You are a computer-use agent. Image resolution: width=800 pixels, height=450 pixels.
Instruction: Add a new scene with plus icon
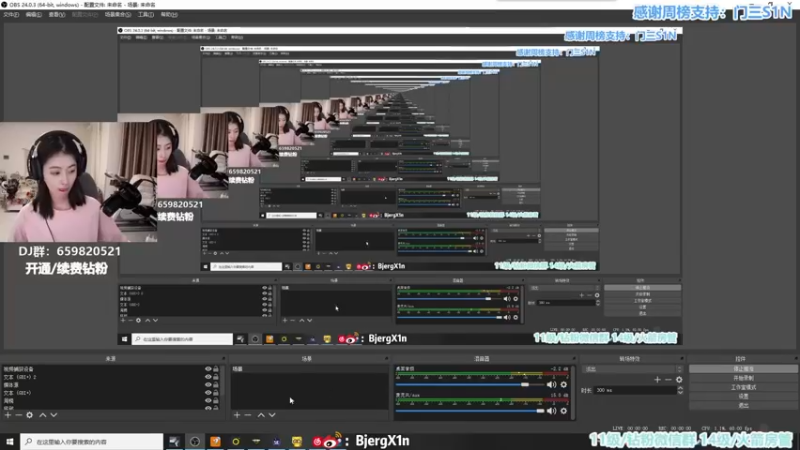(237, 415)
